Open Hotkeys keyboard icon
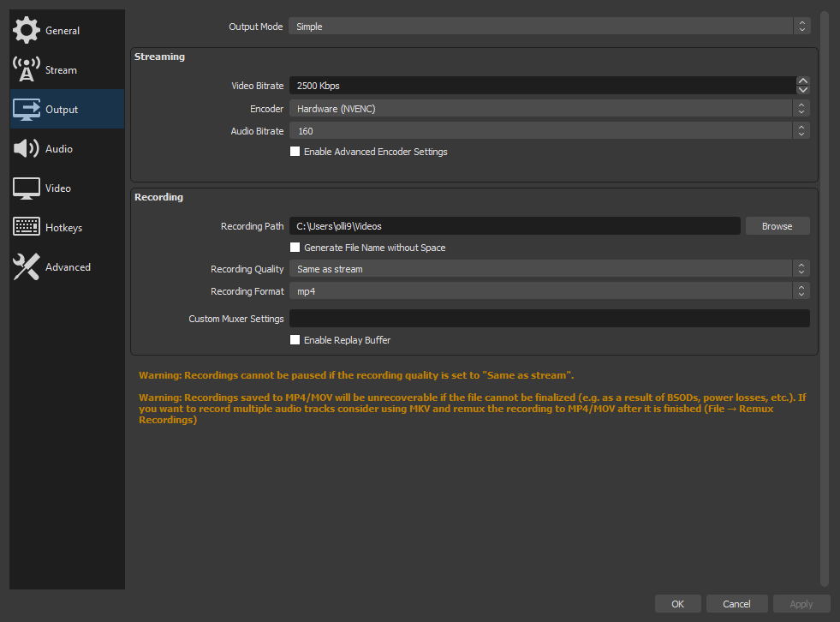 [x=27, y=227]
